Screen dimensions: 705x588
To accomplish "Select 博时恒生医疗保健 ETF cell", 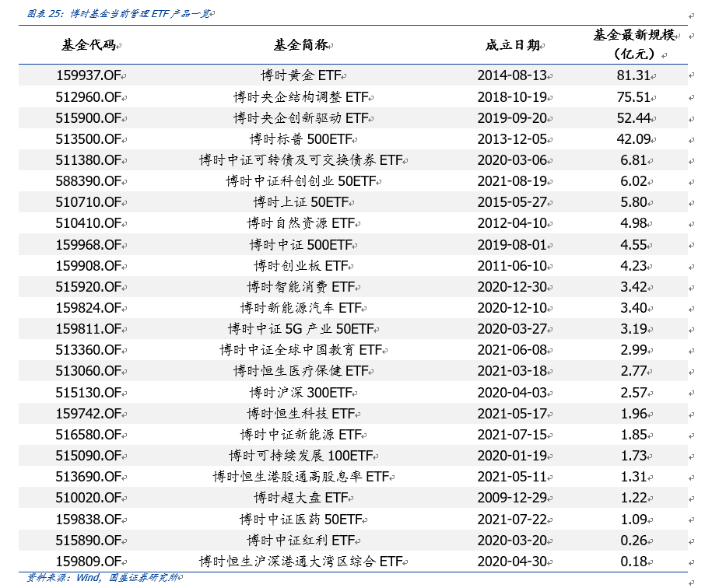I will (x=301, y=370).
